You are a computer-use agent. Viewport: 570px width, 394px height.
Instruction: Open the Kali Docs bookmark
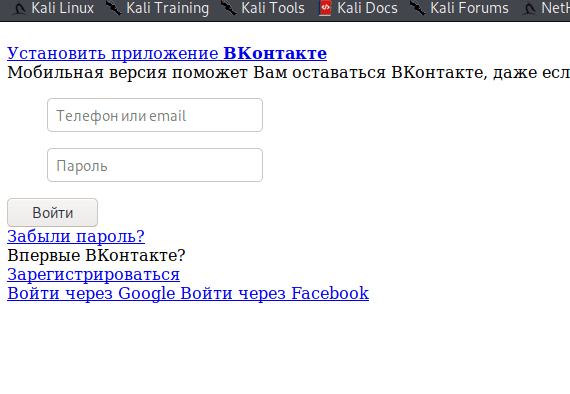click(358, 8)
